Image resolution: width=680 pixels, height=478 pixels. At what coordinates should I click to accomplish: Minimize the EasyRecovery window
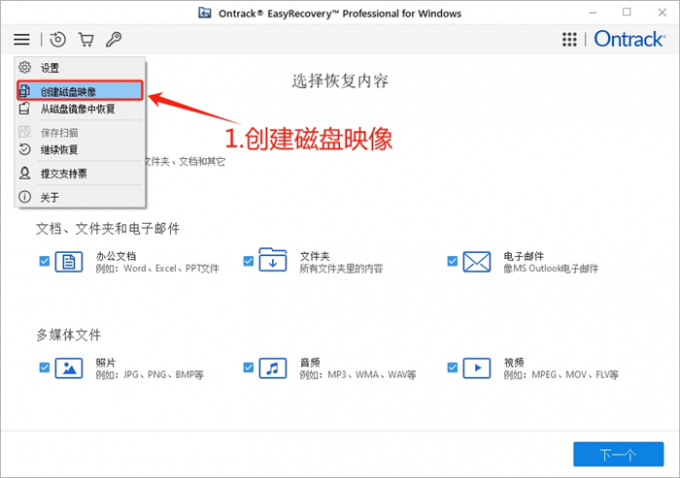593,13
